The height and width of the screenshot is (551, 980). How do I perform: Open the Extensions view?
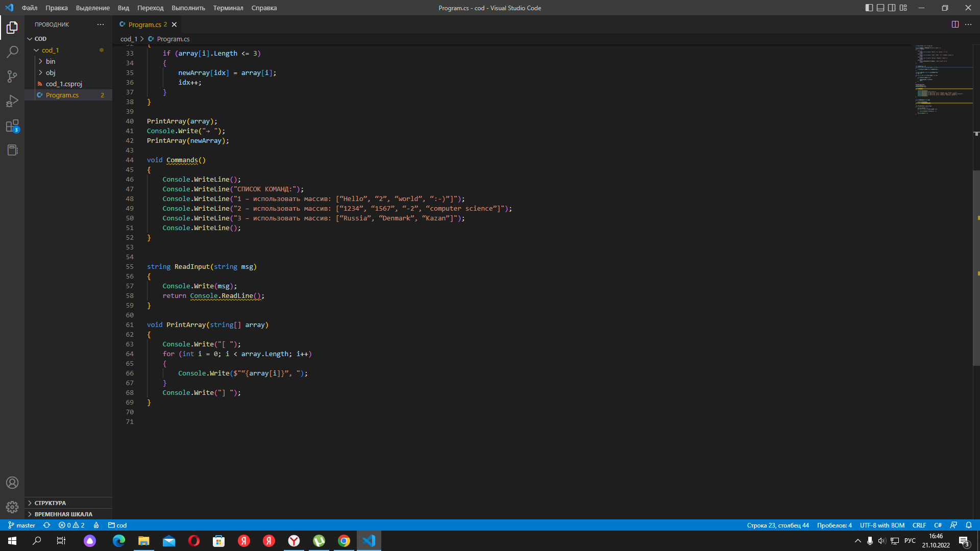[12, 126]
